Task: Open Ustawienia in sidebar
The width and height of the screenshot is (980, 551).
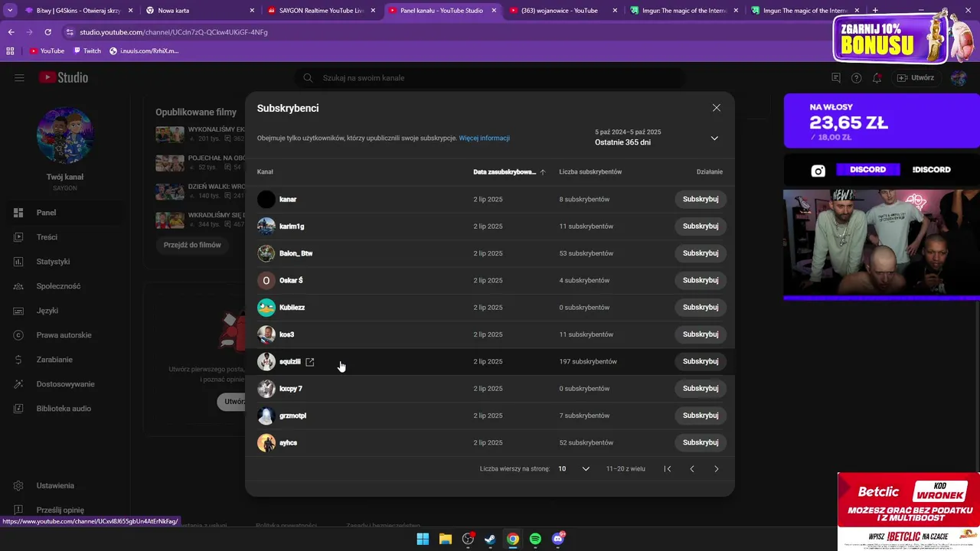Action: click(x=65, y=486)
